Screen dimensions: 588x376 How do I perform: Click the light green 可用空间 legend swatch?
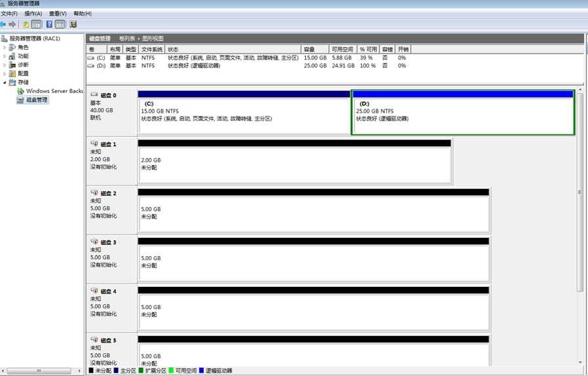pos(171,370)
